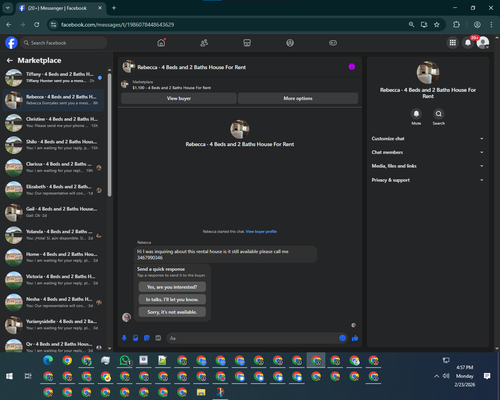Open WhatsApp from the taskbar
The height and width of the screenshot is (400, 500).
[125, 360]
